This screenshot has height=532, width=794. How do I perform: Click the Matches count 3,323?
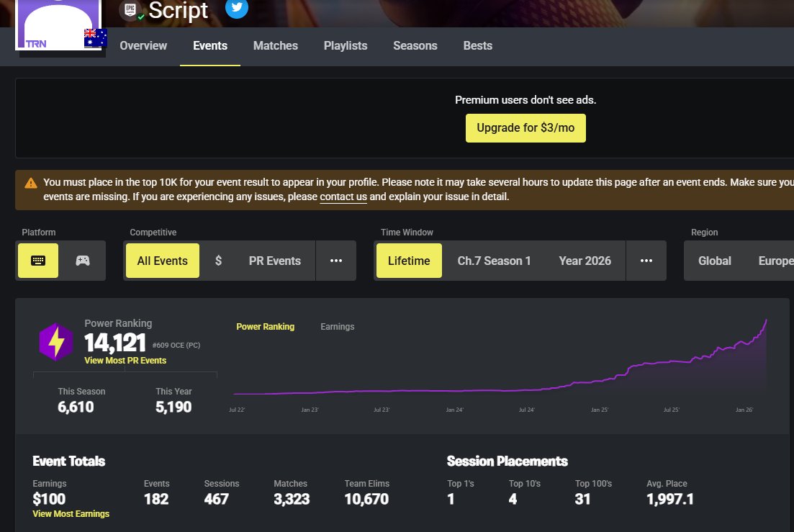(292, 499)
